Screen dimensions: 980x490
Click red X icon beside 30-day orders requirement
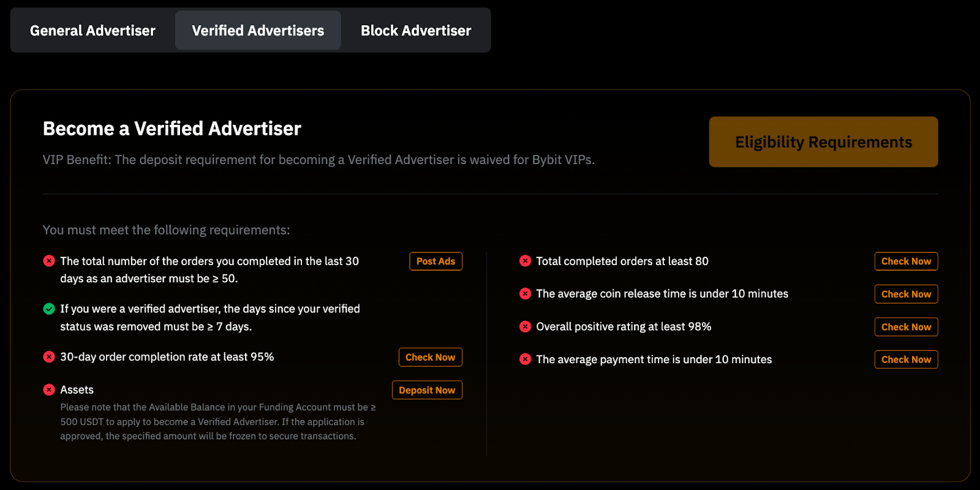[49, 261]
